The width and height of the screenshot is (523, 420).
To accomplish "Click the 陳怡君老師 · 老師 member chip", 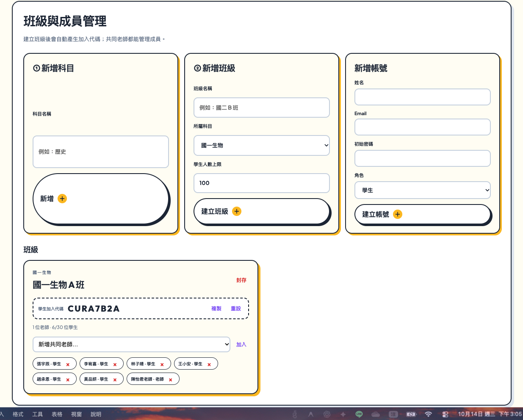I will 153,379.
